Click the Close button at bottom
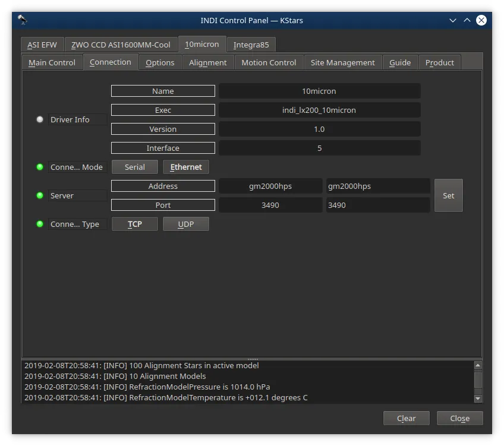This screenshot has height=446, width=504. tap(459, 419)
